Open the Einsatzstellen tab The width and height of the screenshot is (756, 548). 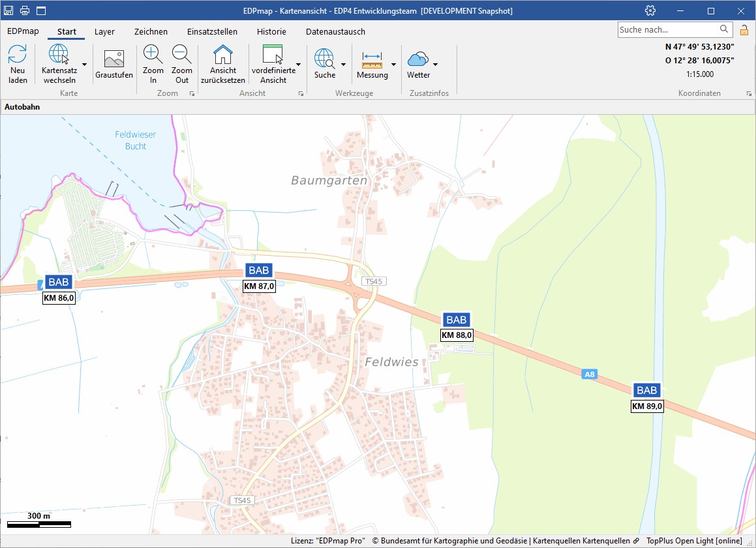(x=212, y=31)
